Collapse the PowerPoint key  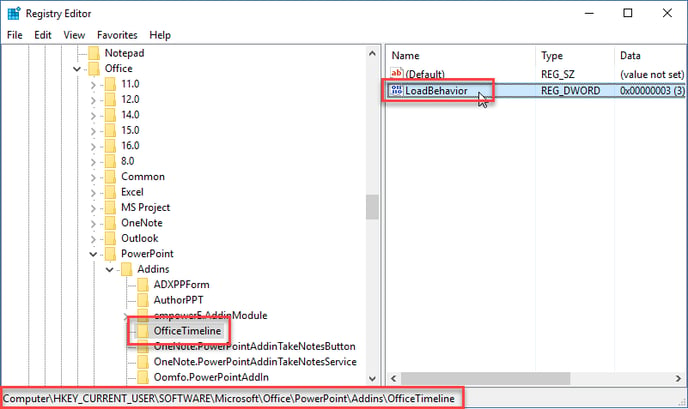point(93,254)
